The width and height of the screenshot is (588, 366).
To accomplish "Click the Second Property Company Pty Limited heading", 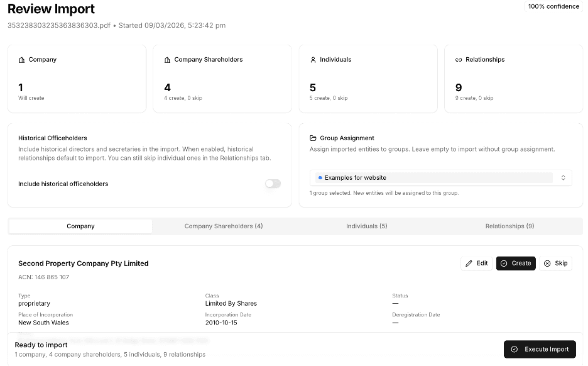I will pos(84,263).
